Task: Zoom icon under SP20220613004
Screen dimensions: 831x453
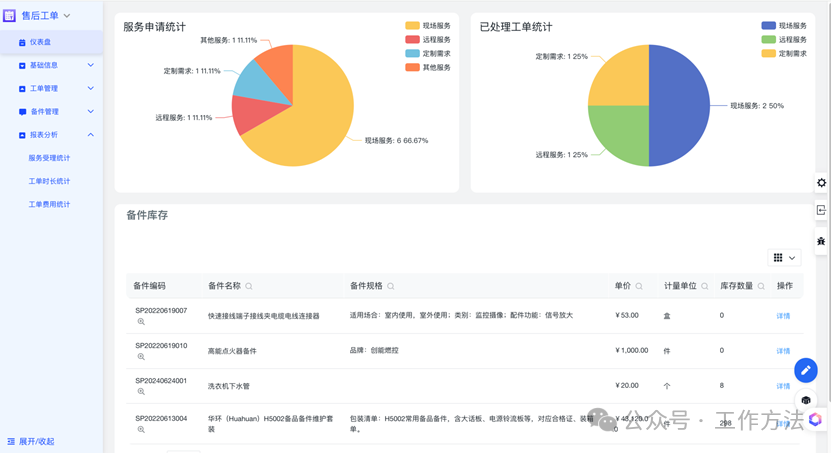Action: click(141, 430)
